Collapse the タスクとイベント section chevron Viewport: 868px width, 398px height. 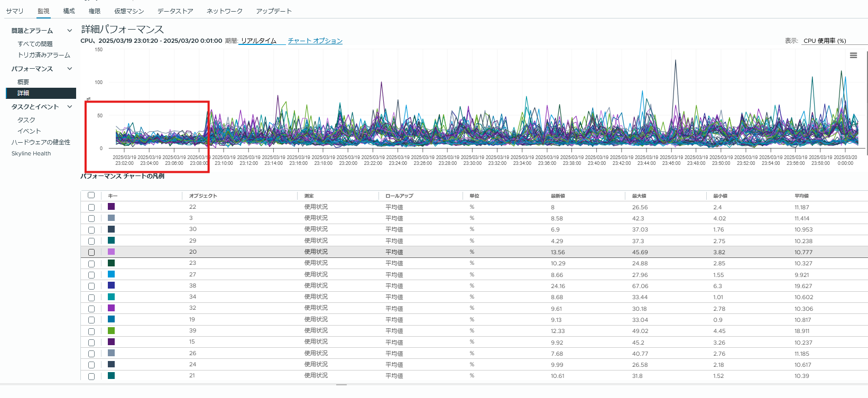point(69,107)
